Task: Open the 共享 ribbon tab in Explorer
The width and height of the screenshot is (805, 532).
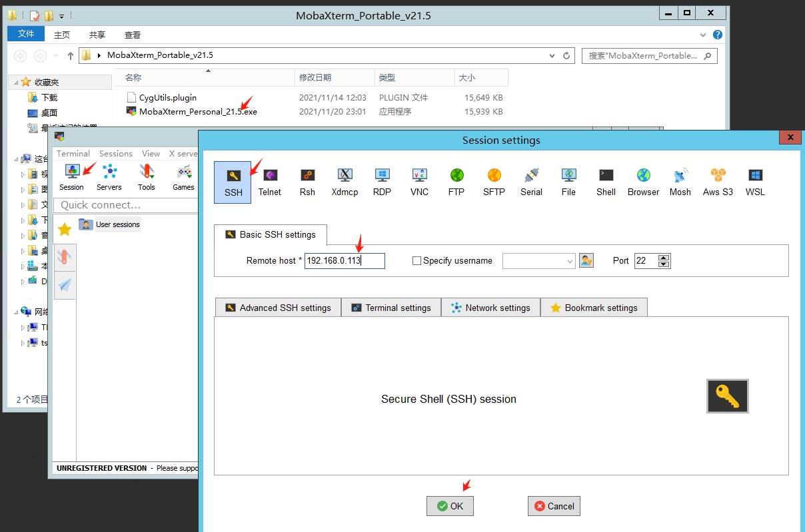Action: pos(97,35)
